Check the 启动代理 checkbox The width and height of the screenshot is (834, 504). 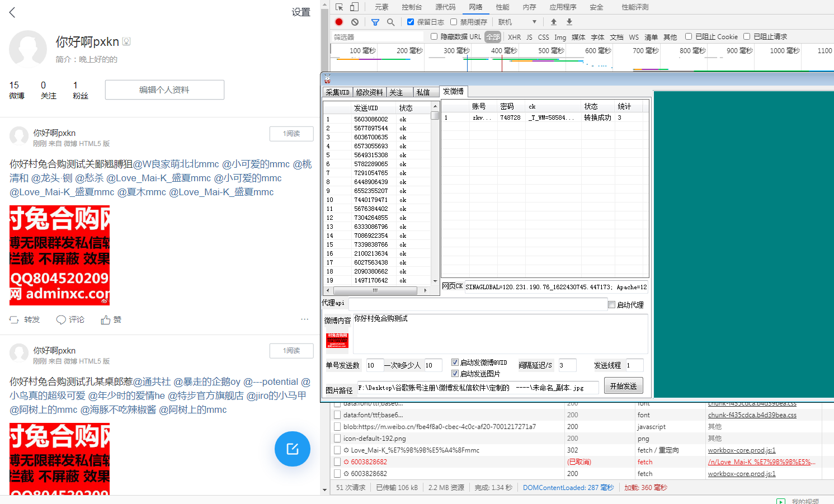pos(611,304)
